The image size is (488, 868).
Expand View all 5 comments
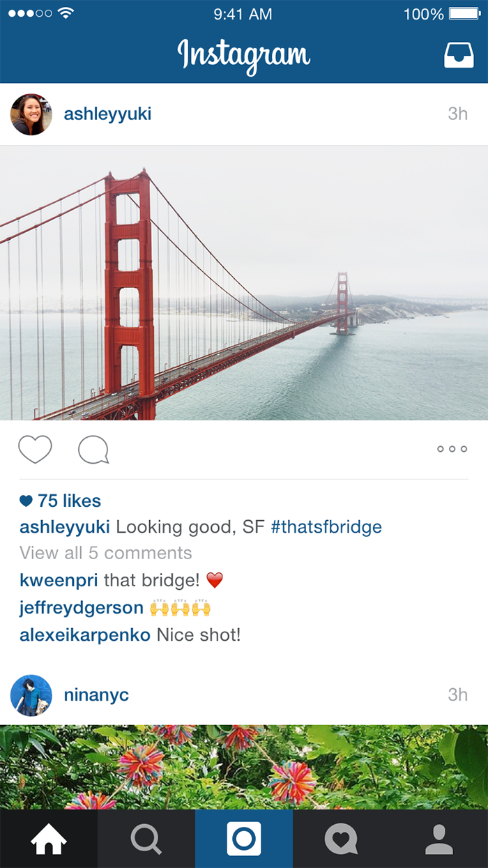[106, 553]
